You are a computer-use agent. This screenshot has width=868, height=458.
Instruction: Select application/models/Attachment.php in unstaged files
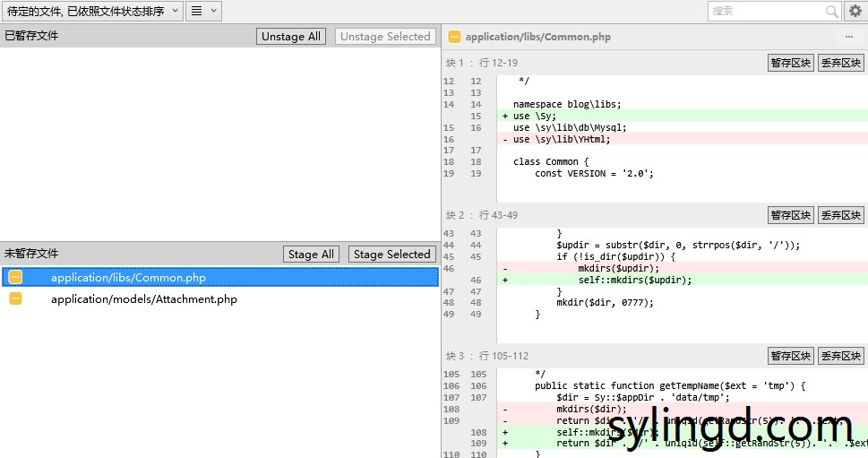(x=143, y=299)
